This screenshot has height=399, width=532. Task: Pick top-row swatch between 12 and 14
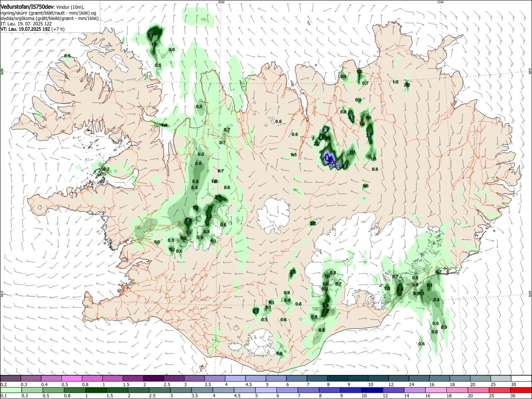[x=398, y=379]
